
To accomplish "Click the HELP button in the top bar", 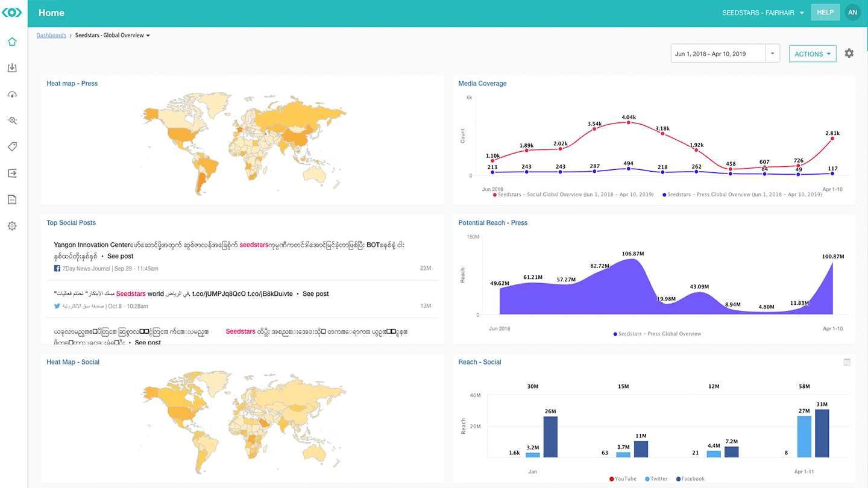I will click(825, 12).
